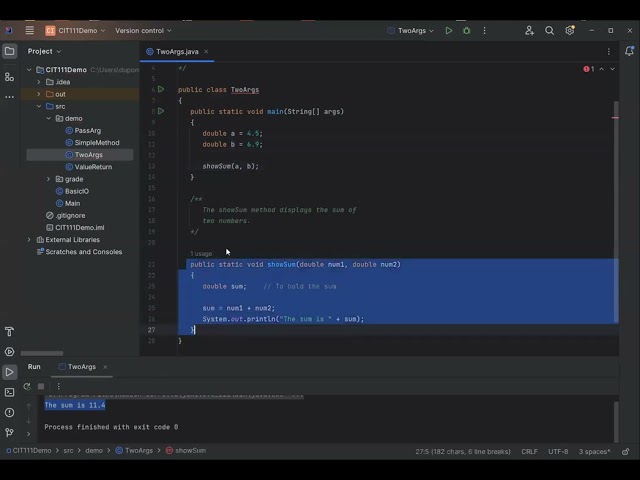Screen dimensions: 640x480
Task: Open TwoArgs run configuration dropdown
Action: (410, 31)
